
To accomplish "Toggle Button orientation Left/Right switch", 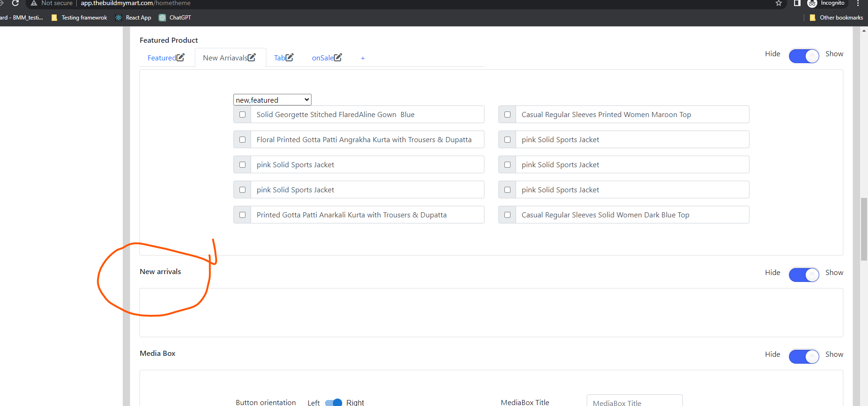I will click(x=333, y=403).
